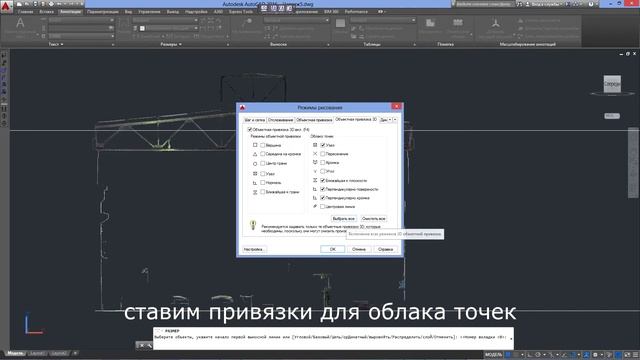Close the command line with X icon
This screenshot has height=360, width=640.
point(141,345)
